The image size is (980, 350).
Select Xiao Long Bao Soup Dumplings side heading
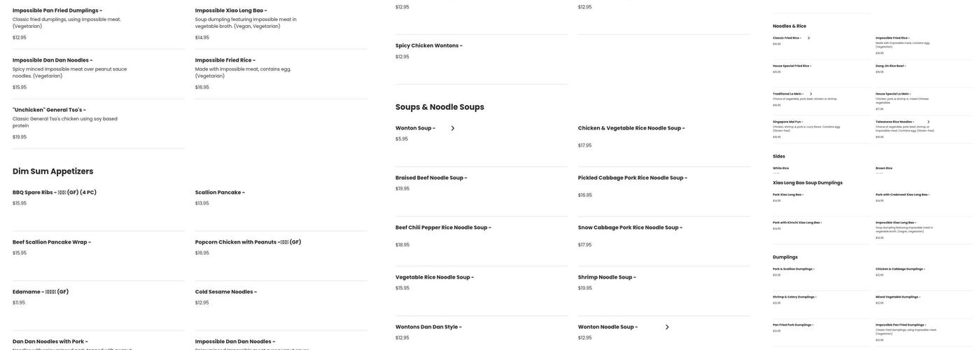(x=807, y=183)
